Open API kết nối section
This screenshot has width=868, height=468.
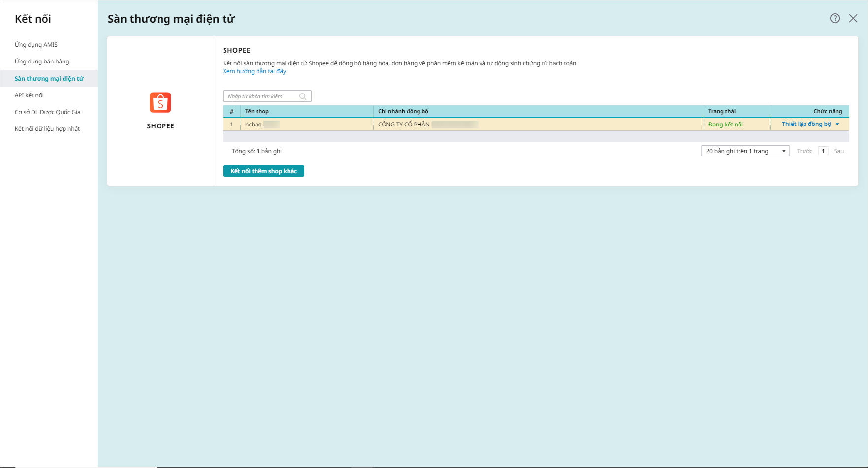click(29, 95)
